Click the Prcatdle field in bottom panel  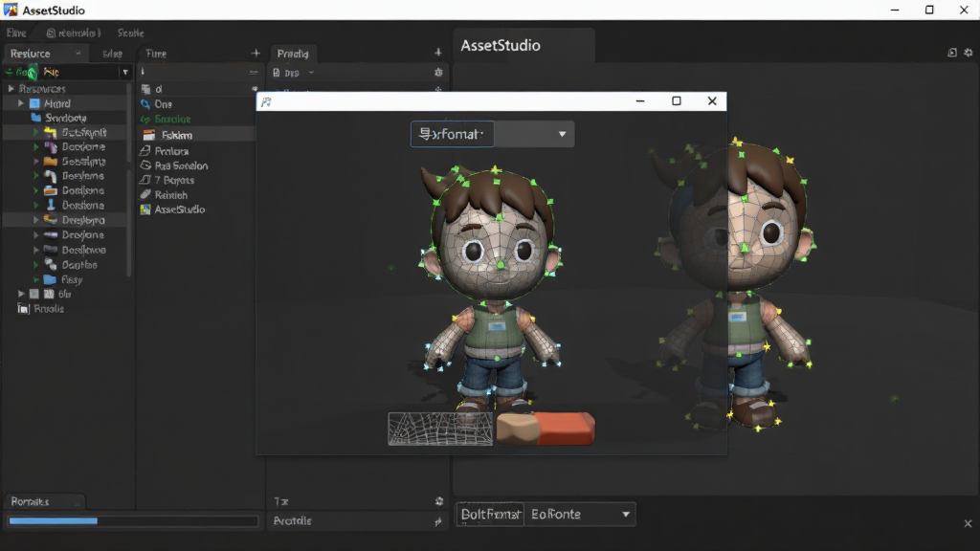(357, 521)
